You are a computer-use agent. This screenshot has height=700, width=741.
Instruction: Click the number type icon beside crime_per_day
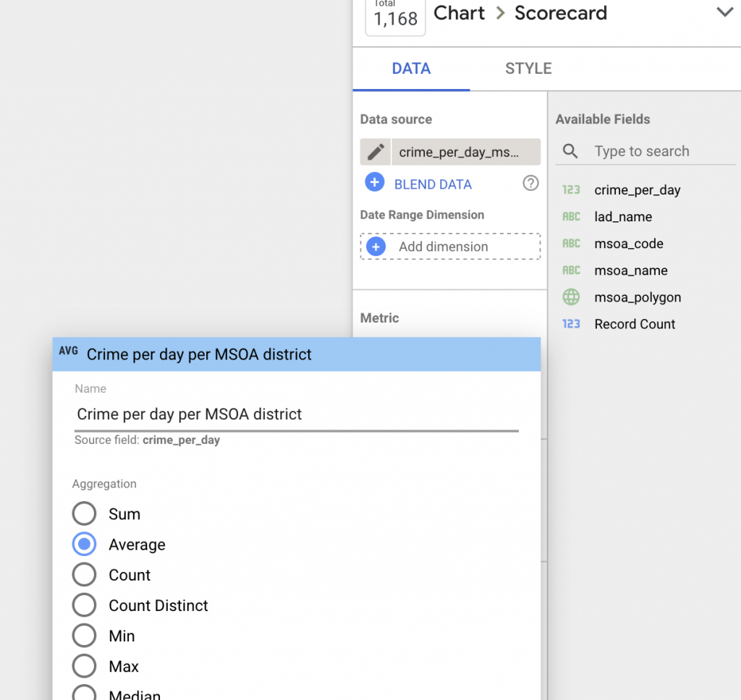point(571,190)
